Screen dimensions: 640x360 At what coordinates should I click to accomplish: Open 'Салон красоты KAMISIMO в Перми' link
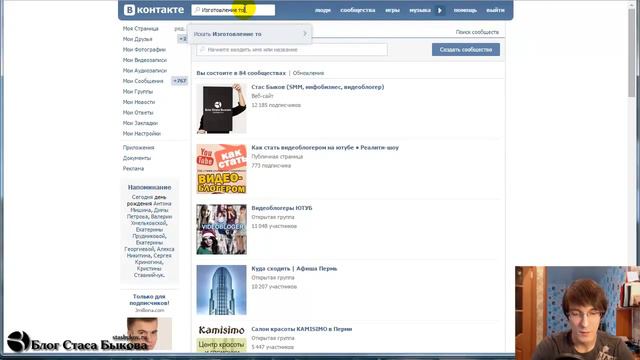(x=302, y=329)
